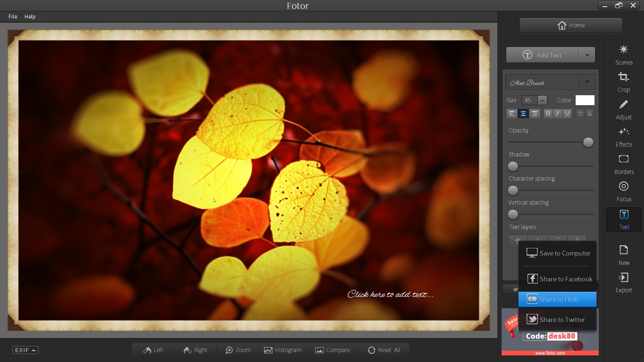Click the Add Text button

click(543, 55)
